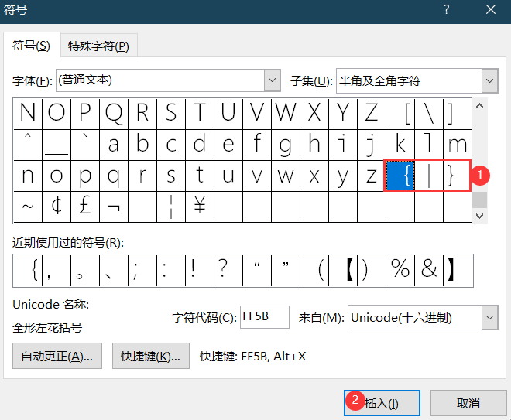
Task: Select the yen sign symbol
Action: [200, 207]
